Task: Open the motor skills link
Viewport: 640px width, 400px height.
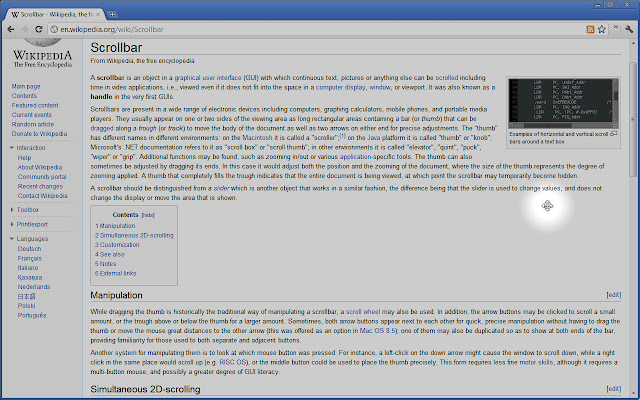Action: pos(536,362)
